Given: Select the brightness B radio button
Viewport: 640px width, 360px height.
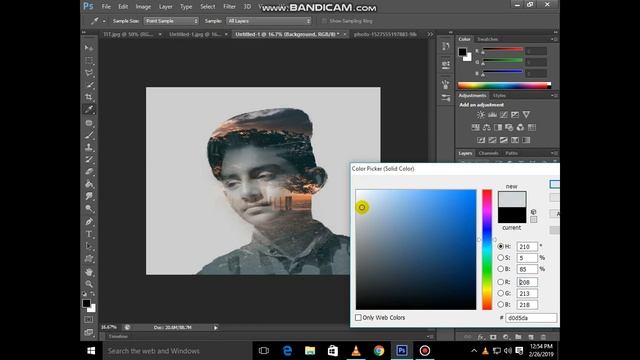Looking at the screenshot, I should (500, 269).
